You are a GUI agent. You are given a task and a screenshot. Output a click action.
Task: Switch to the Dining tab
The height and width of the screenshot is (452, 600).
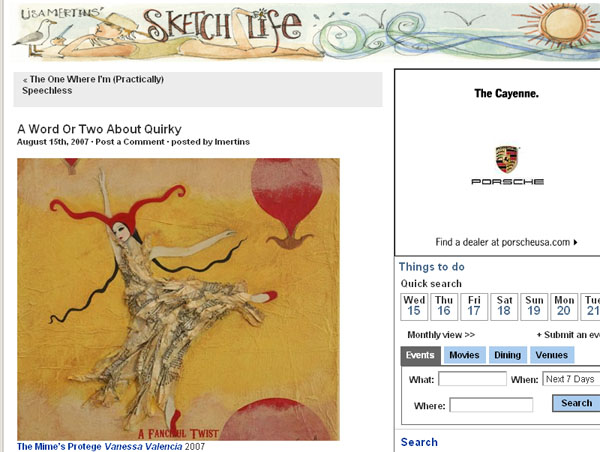(x=507, y=355)
